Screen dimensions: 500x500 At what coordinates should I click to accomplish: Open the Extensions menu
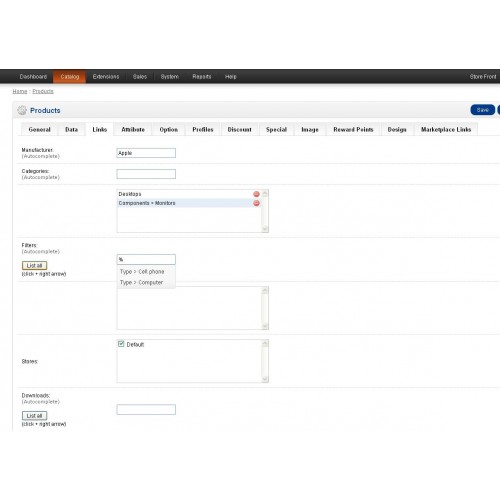[x=106, y=77]
